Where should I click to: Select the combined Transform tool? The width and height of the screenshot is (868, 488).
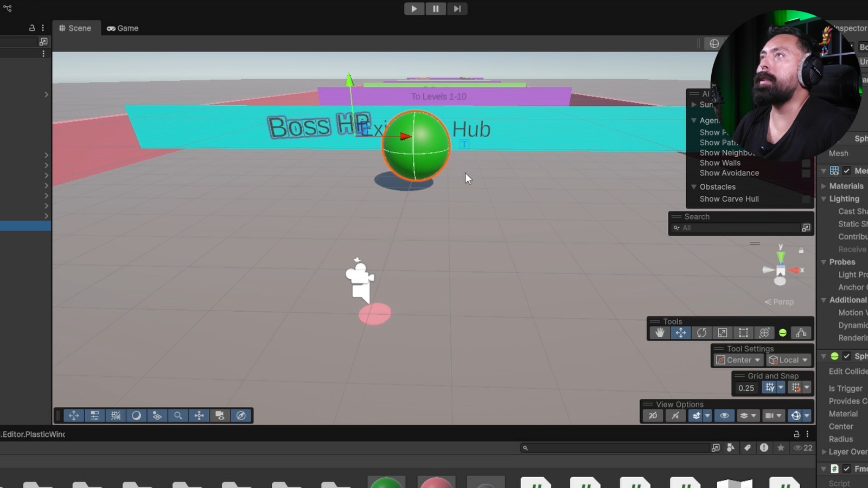[764, 333]
